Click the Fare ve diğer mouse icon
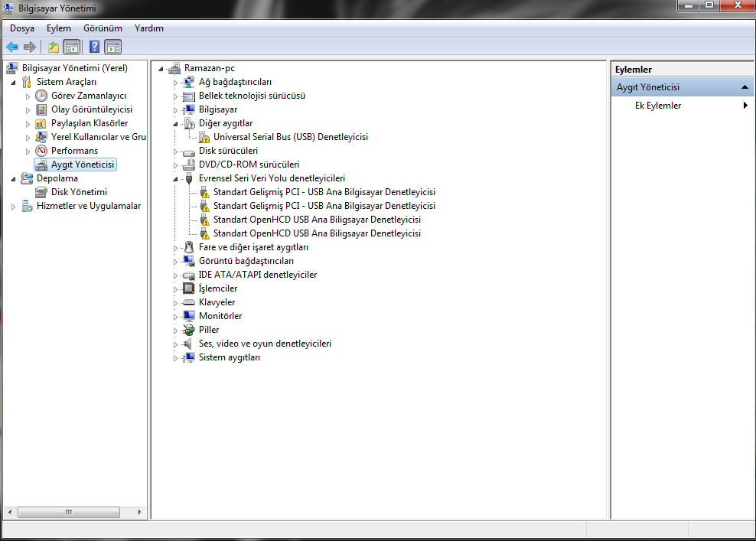 point(189,247)
